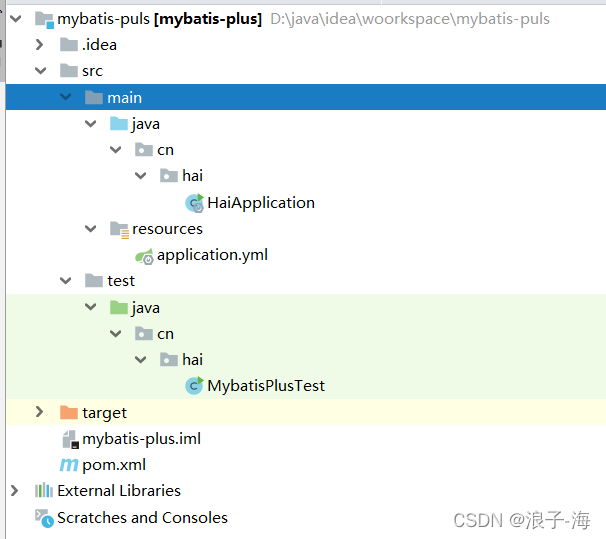Open MybatisPlusTest class
606x539 pixels.
coord(266,386)
